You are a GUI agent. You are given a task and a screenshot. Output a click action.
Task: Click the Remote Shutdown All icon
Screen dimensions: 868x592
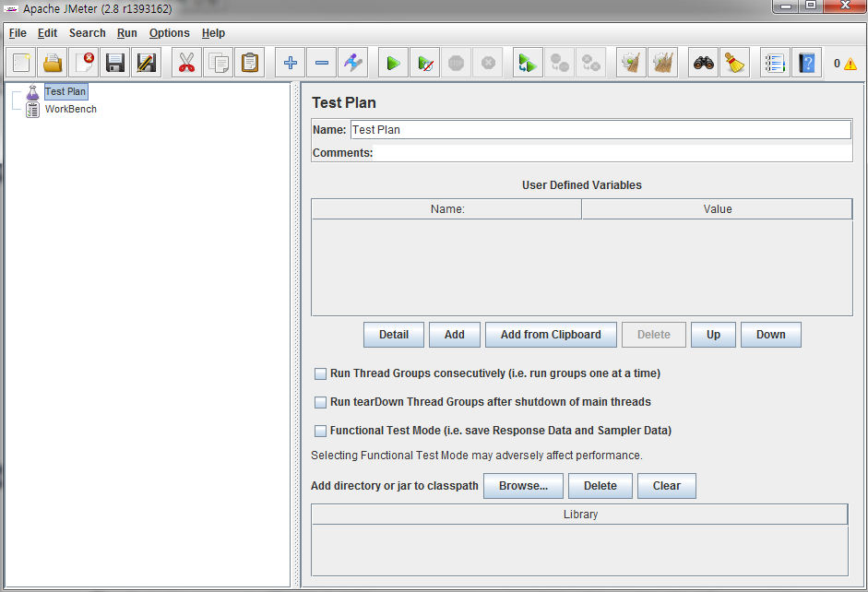590,63
